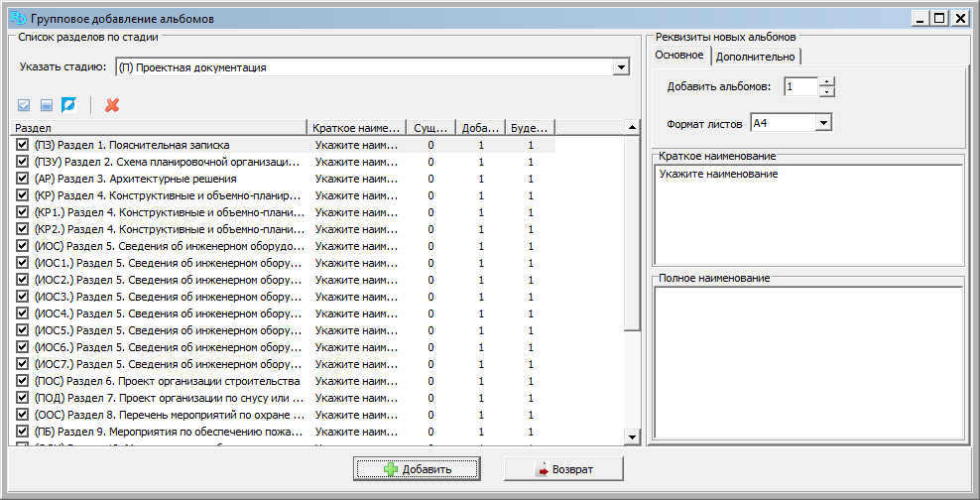Switch to the Дополнительно tab
Screen dimensions: 980x500
tap(756, 57)
